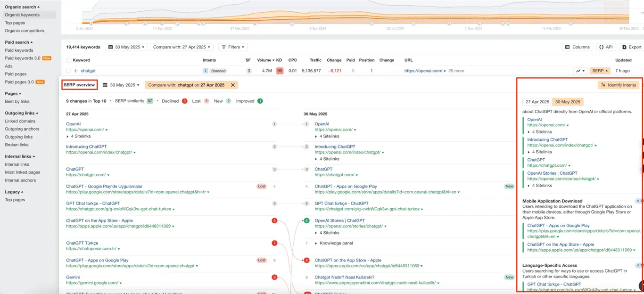This screenshot has height=294, width=644.
Task: Open the Compare with: 27 Apr 2025 dropdown
Action: pos(181,47)
